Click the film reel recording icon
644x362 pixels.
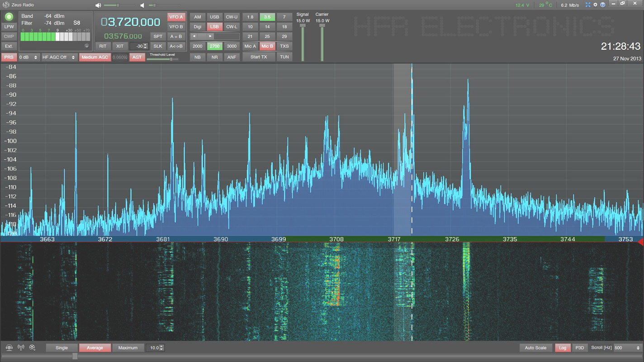(x=32, y=348)
